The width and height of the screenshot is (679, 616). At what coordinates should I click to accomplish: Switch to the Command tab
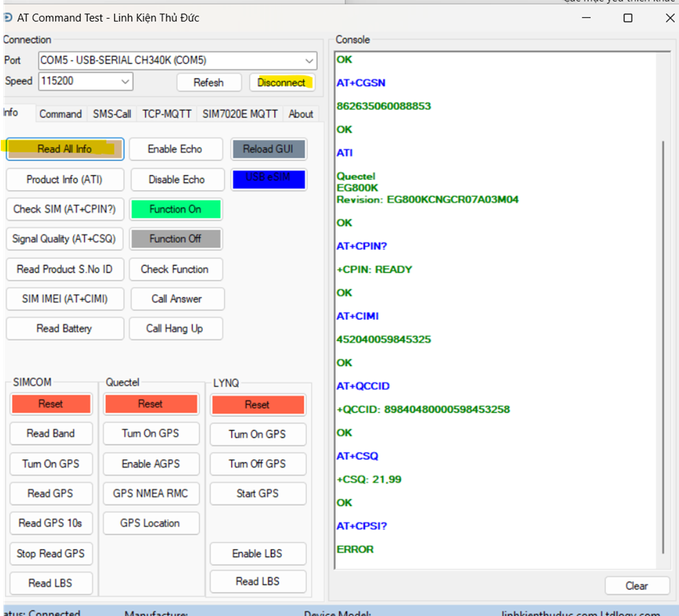click(60, 114)
